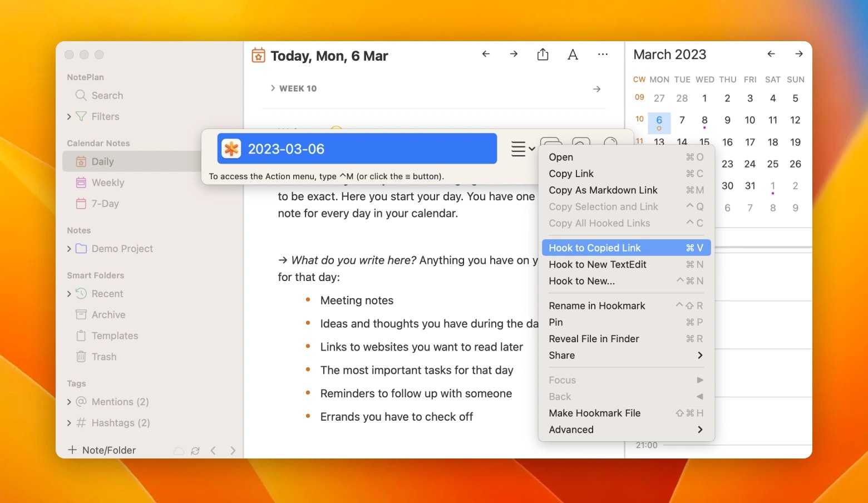The width and height of the screenshot is (868, 503).
Task: Open Hashtags (2) tags
Action: pos(121,423)
